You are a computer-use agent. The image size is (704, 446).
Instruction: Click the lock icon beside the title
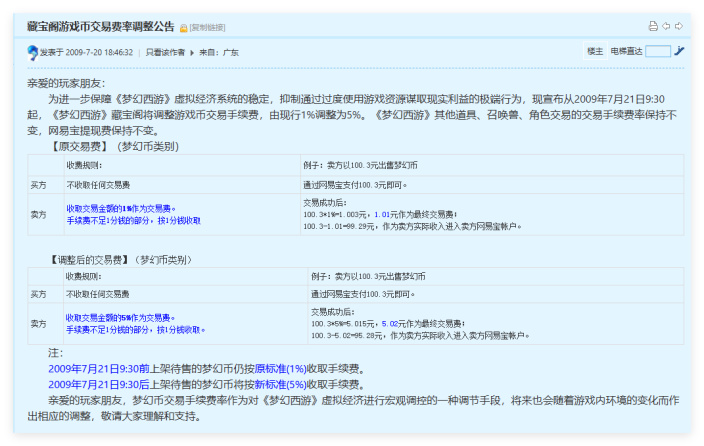(x=184, y=28)
